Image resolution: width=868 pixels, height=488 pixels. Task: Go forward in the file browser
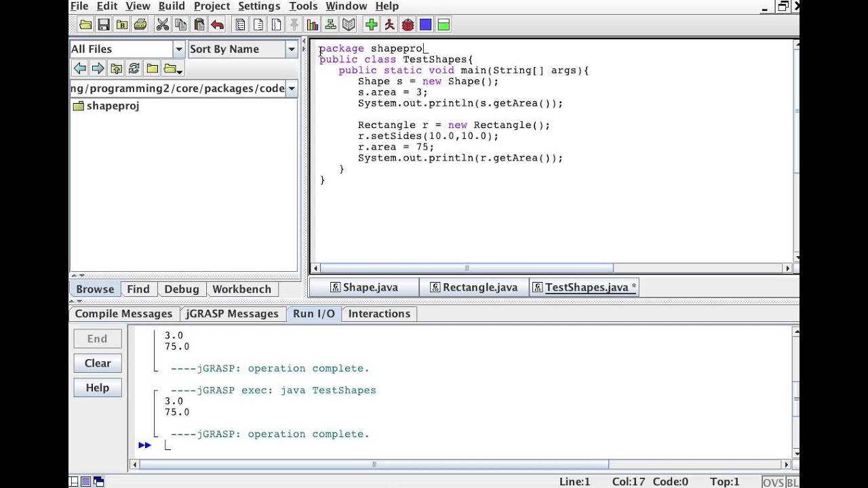pyautogui.click(x=98, y=68)
